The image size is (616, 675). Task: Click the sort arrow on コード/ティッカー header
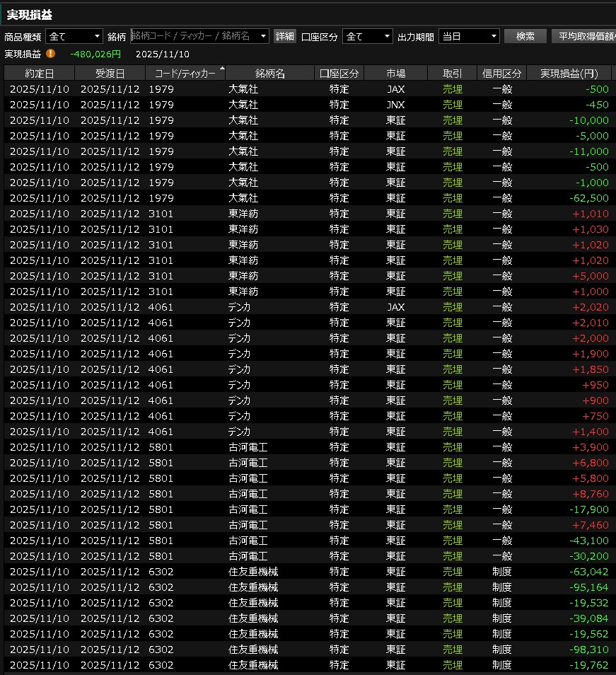pyautogui.click(x=223, y=69)
